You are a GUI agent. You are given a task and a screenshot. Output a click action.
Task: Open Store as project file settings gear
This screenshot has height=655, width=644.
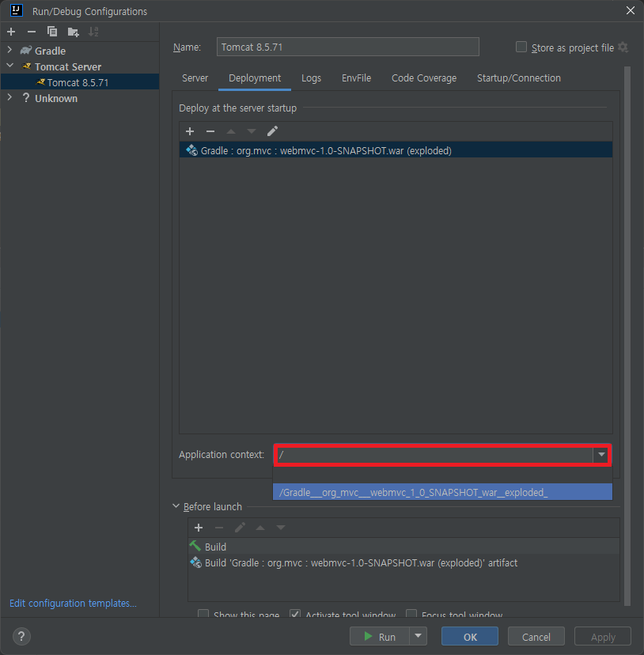(623, 47)
